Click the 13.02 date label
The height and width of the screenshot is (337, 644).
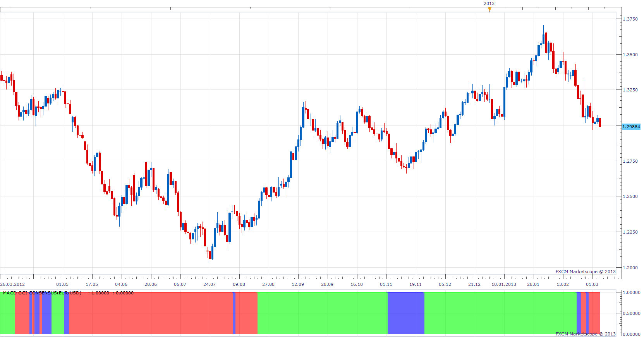coord(563,284)
